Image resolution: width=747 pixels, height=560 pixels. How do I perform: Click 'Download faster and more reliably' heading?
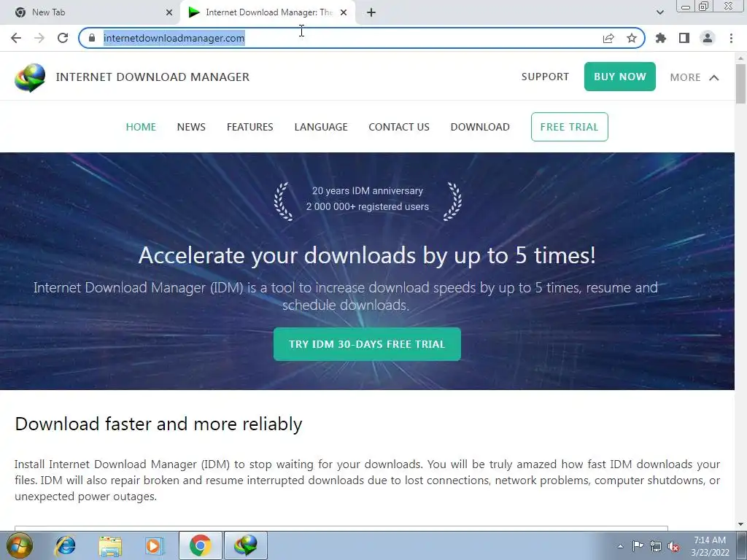pos(158,424)
